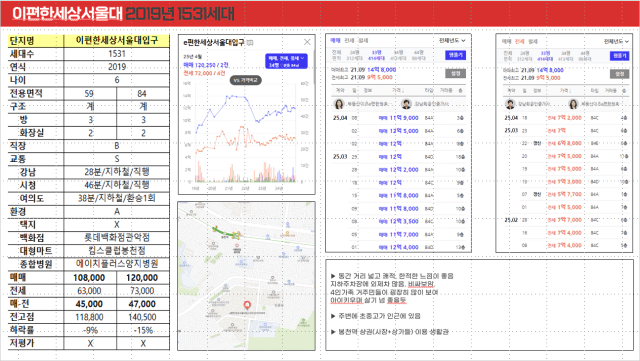Sort by 가격 column in sales panel
The image size is (640, 361).
[x=398, y=90]
